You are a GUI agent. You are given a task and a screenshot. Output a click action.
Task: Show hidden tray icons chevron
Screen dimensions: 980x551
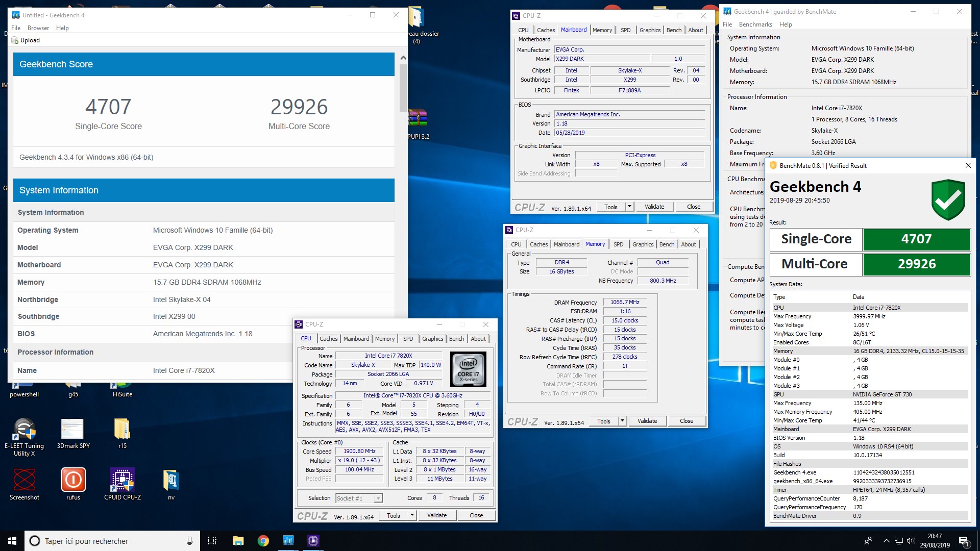click(886, 541)
